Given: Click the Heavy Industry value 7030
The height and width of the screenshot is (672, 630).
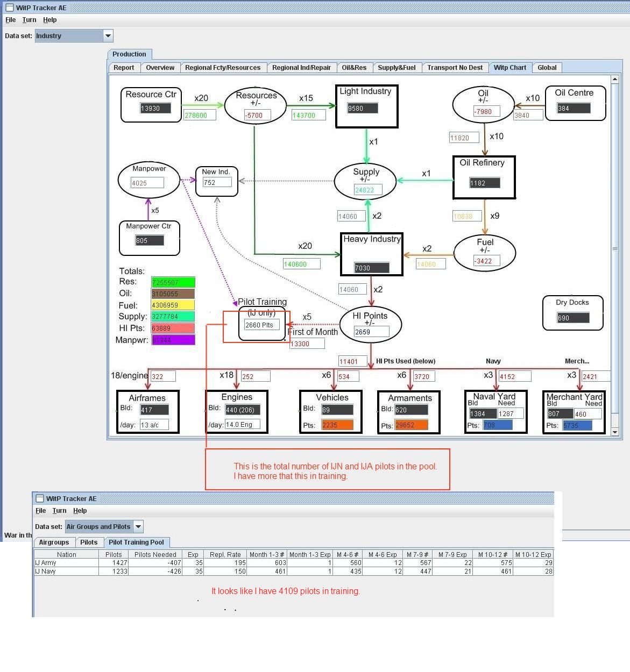Looking at the screenshot, I should pyautogui.click(x=371, y=268).
